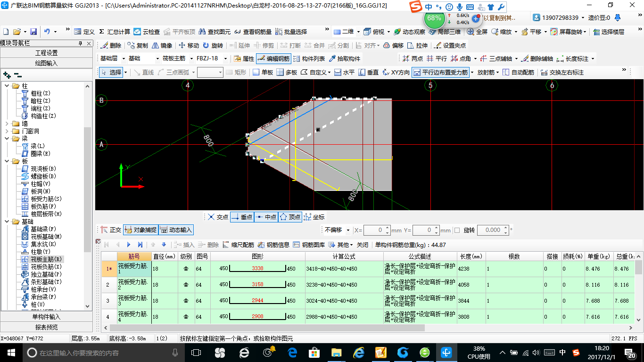Toggle 交点 intersection snap
The image size is (644, 362).
click(x=218, y=217)
